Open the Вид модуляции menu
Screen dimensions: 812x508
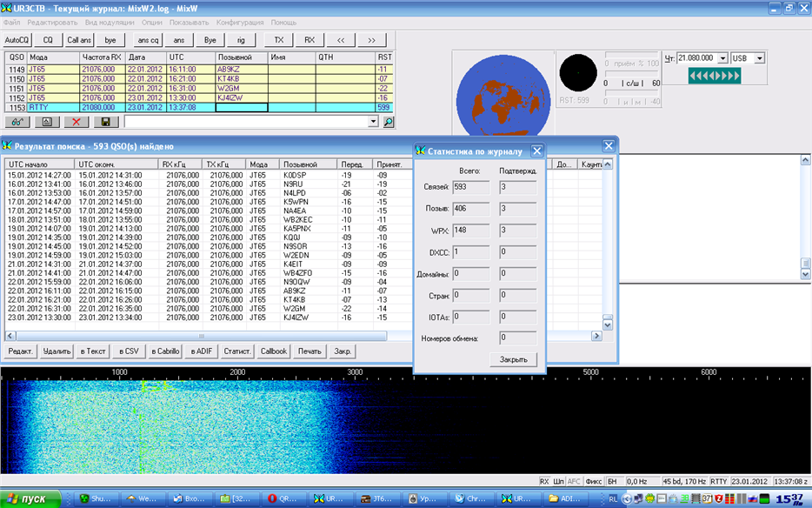tap(108, 21)
